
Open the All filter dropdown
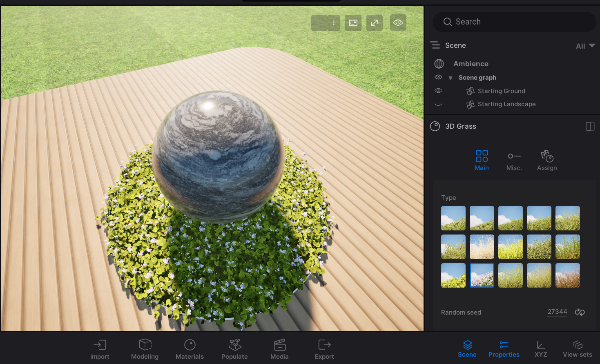[585, 46]
